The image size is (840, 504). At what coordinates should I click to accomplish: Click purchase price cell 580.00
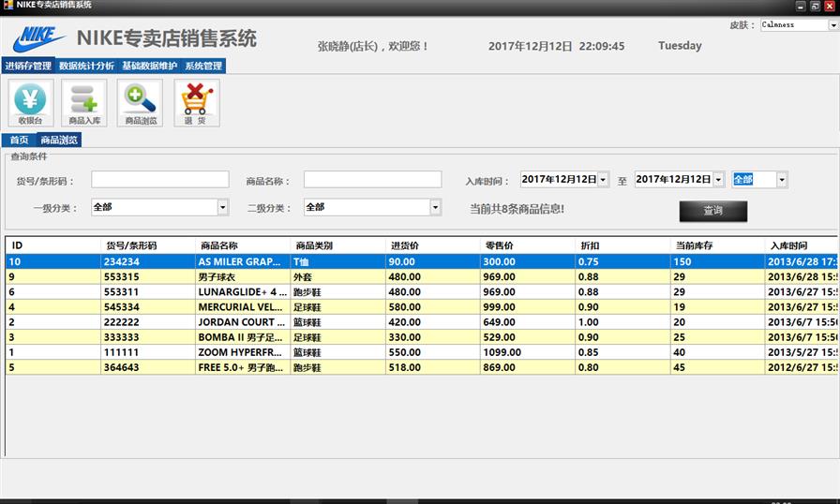click(x=433, y=307)
